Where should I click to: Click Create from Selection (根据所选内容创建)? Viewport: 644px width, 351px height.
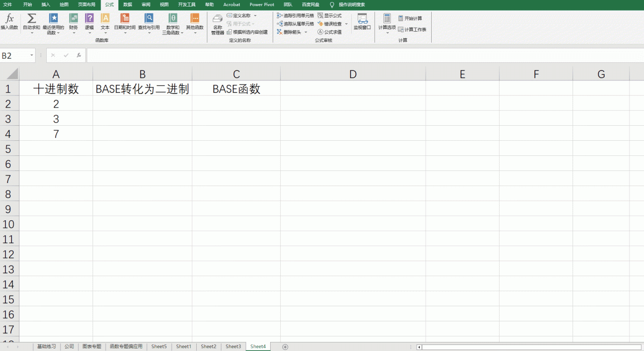point(247,32)
